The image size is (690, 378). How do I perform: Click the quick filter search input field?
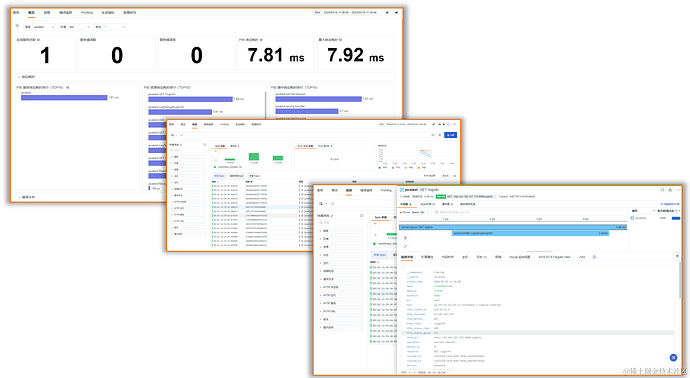pyautogui.click(x=341, y=223)
